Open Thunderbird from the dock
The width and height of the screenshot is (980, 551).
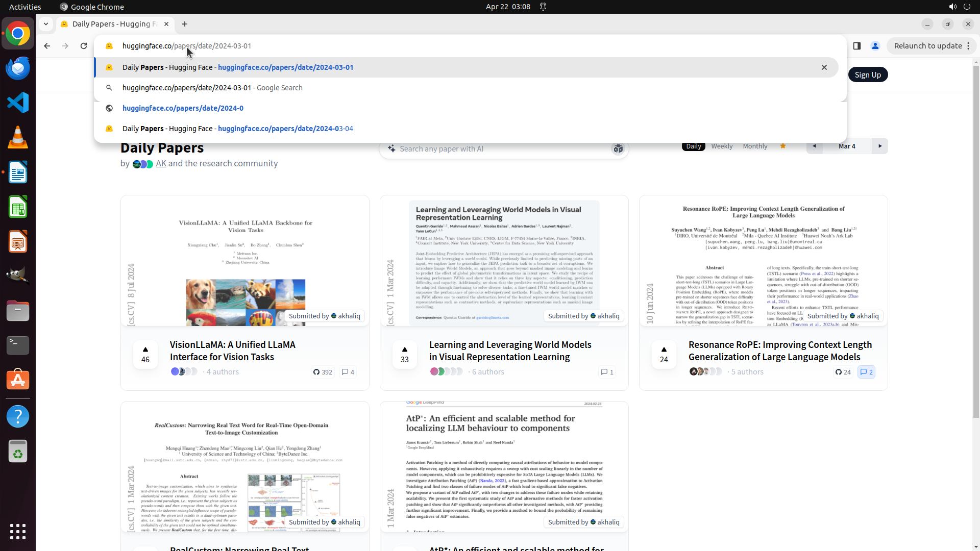(x=18, y=68)
